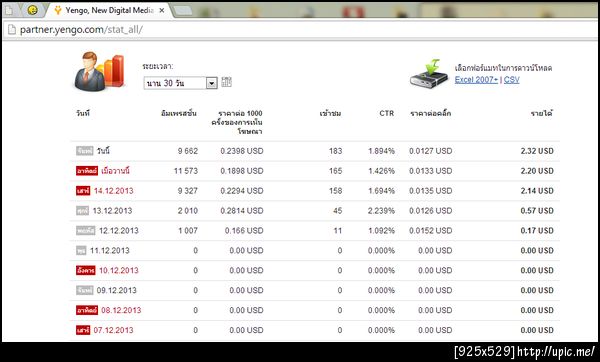Click the date 07.12.2013
Screen dimensions: 600x362
pos(114,330)
